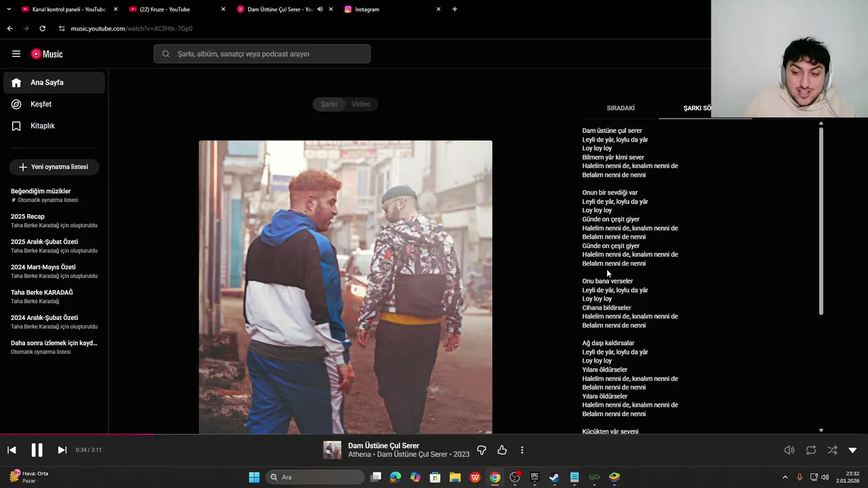This screenshot has height=488, width=868.
Task: Dislike the current song
Action: (481, 450)
